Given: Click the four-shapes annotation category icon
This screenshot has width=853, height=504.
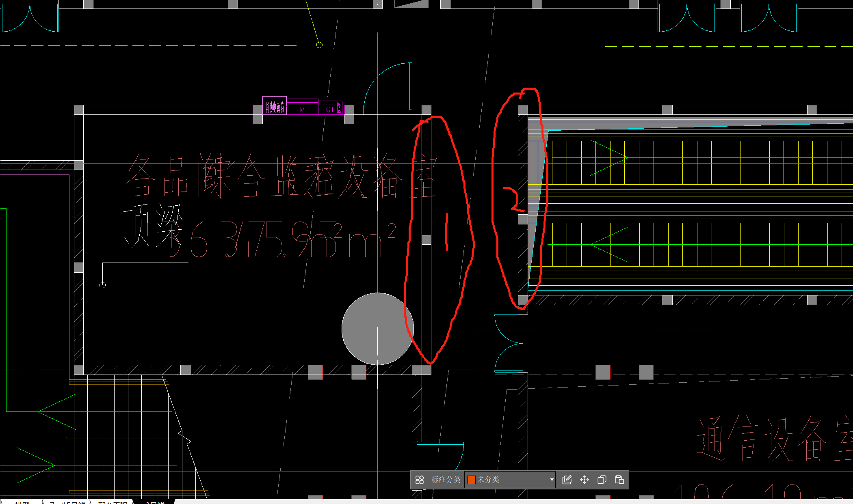Looking at the screenshot, I should click(x=420, y=480).
